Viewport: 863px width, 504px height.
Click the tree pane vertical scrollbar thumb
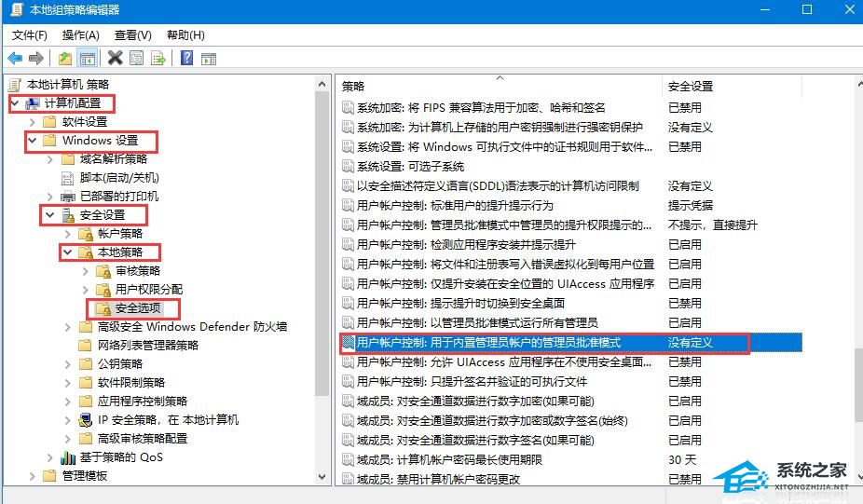322,244
